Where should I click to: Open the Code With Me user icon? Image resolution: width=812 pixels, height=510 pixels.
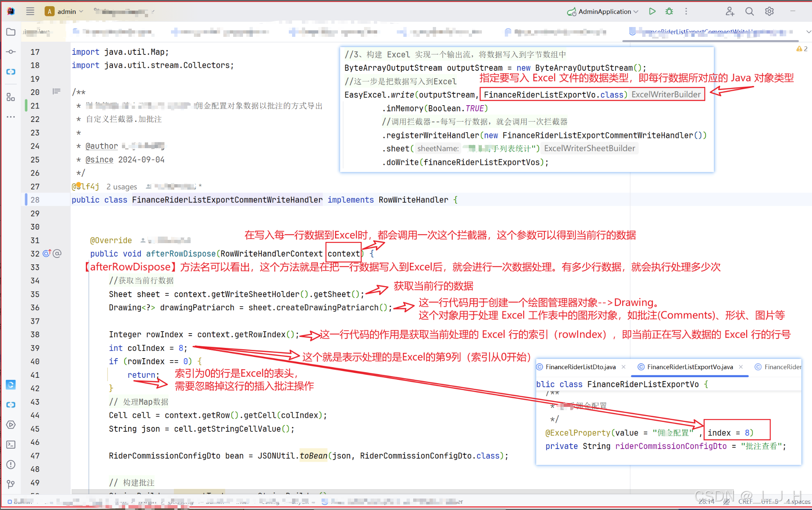(730, 11)
